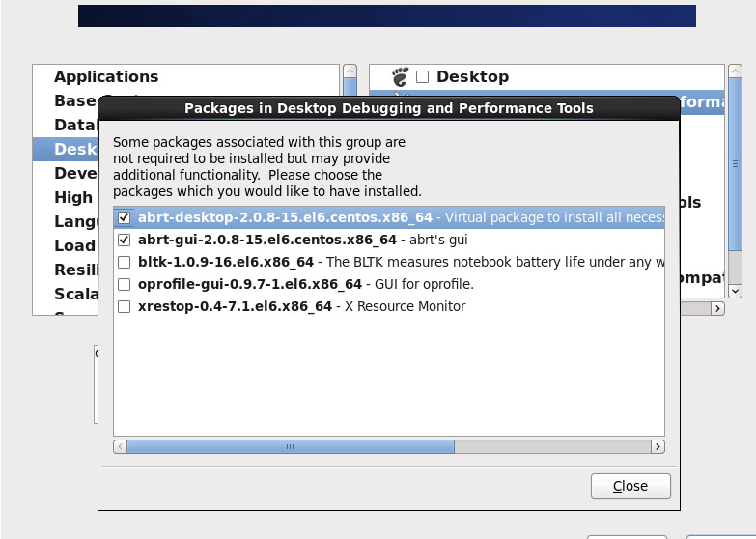
Task: Select the highlighted Desktops category row
Action: coord(66,149)
